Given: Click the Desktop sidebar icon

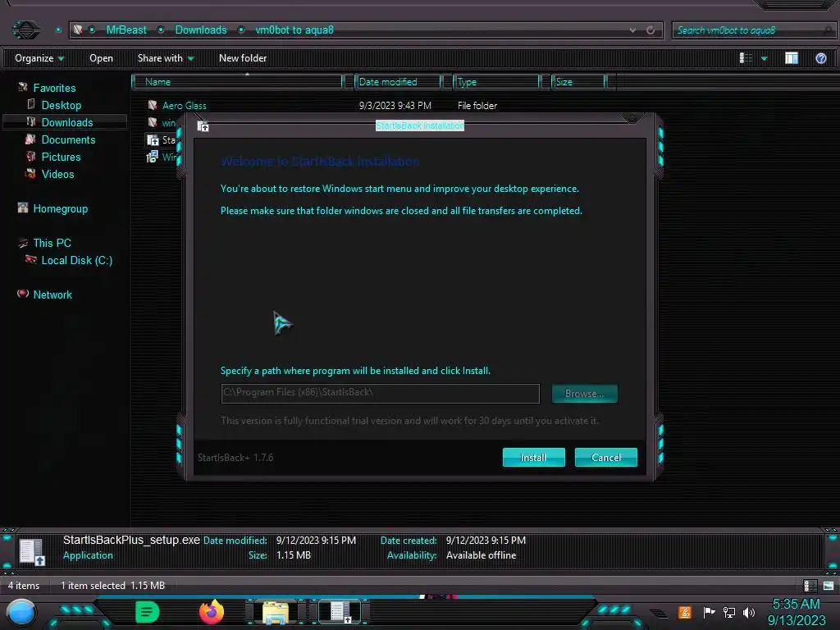Looking at the screenshot, I should coord(31,104).
